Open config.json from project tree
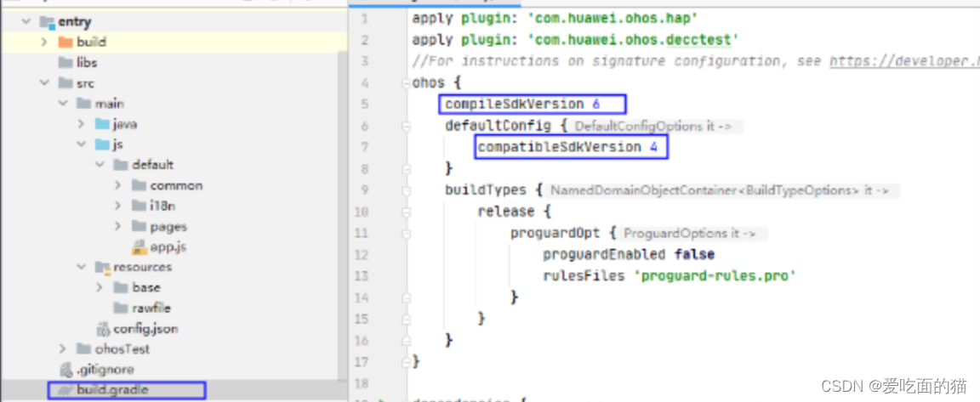The width and height of the screenshot is (980, 402). [x=145, y=328]
